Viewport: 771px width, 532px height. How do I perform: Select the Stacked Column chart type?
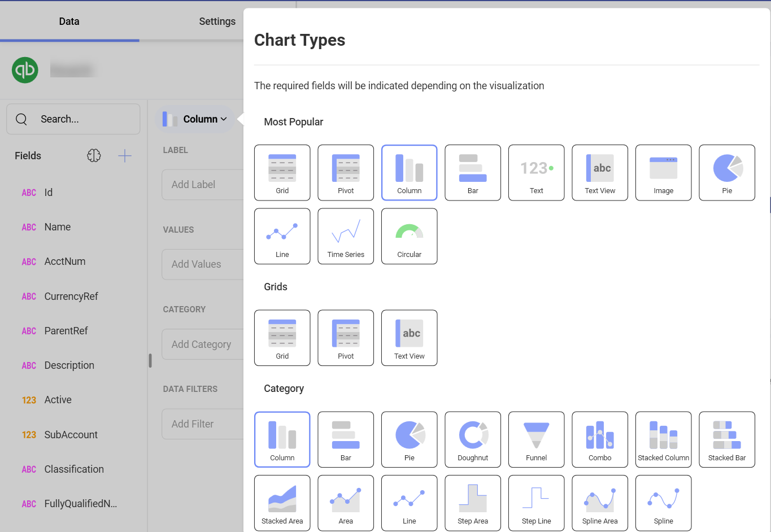664,439
